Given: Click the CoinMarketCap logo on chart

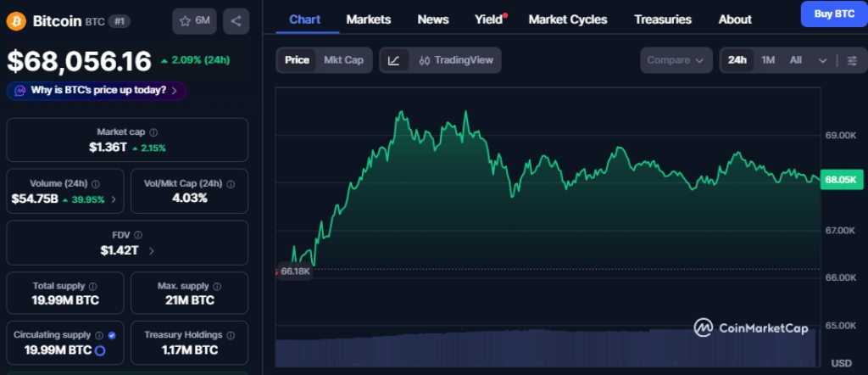Looking at the screenshot, I should pyautogui.click(x=751, y=328).
